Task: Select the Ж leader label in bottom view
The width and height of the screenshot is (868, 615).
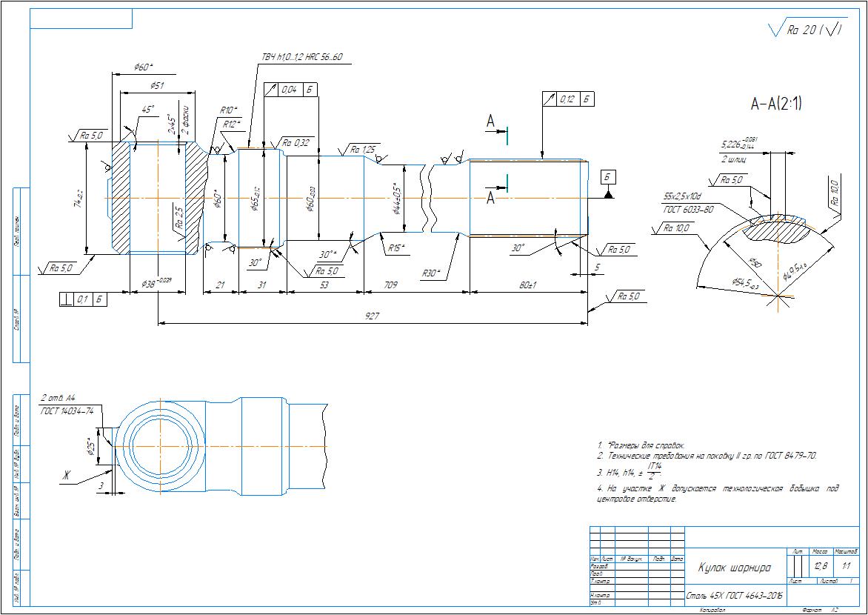Action: (66, 476)
